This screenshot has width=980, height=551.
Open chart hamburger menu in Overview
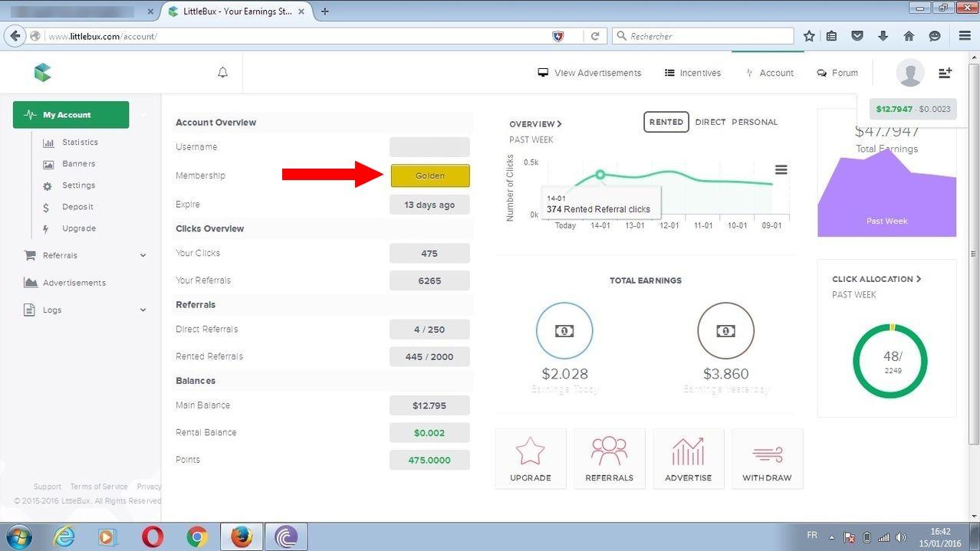[781, 169]
